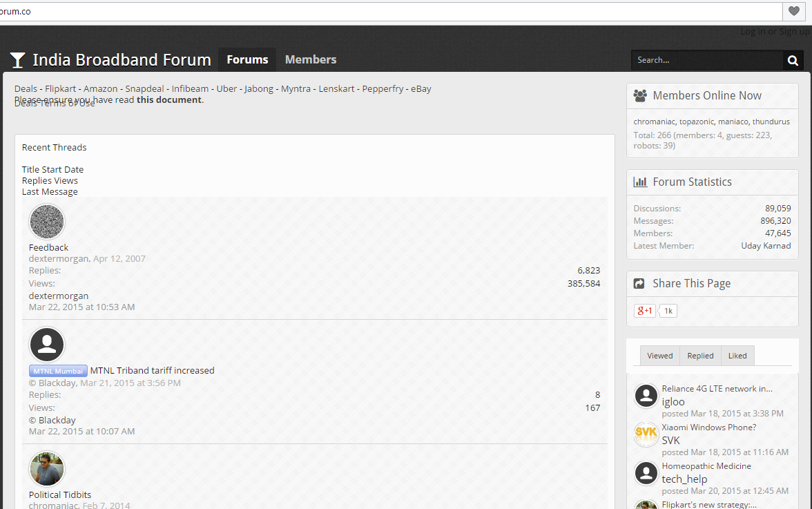Screen dimensions: 812x509
Task: Click the search magnifier icon
Action: (793, 61)
